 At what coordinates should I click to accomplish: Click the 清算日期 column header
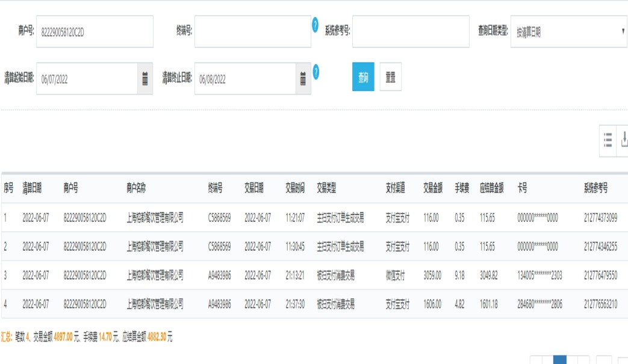(x=32, y=188)
